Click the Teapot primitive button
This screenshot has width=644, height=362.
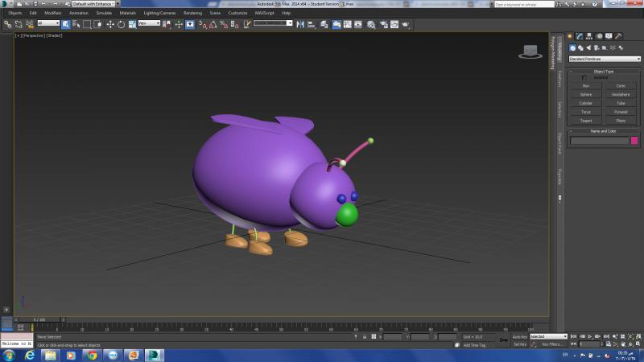pos(586,121)
